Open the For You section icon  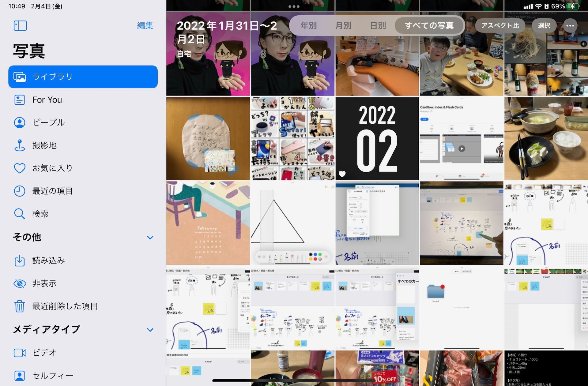pos(20,100)
